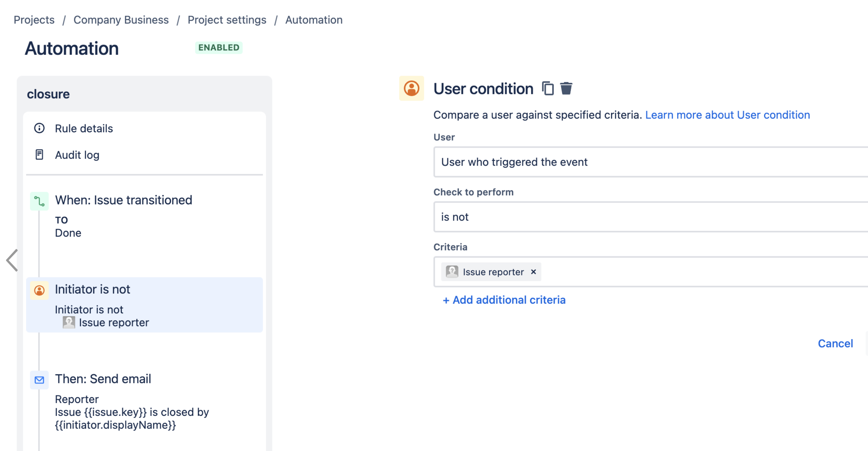Remove Issue reporter criteria tag
The image size is (868, 451).
[533, 272]
